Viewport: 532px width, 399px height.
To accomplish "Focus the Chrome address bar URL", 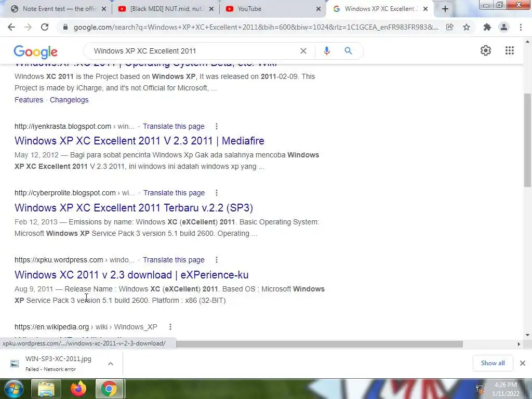I will coord(256,27).
